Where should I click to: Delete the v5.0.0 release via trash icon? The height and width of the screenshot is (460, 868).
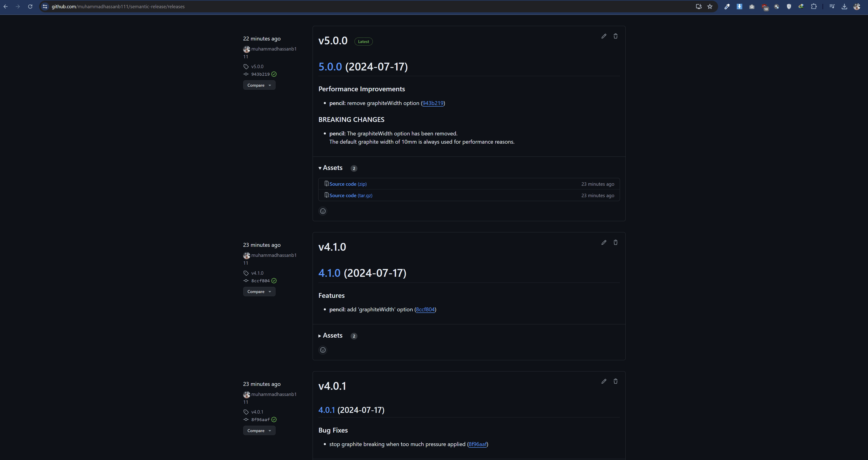coord(615,36)
